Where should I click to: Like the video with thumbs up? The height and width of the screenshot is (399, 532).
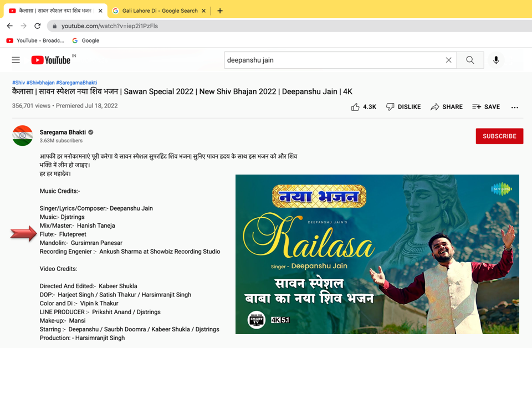click(x=363, y=107)
